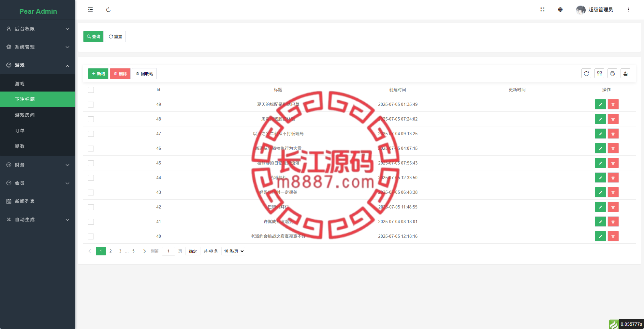Expand the 财务 sidebar menu
This screenshot has width=644, height=329.
click(x=37, y=165)
